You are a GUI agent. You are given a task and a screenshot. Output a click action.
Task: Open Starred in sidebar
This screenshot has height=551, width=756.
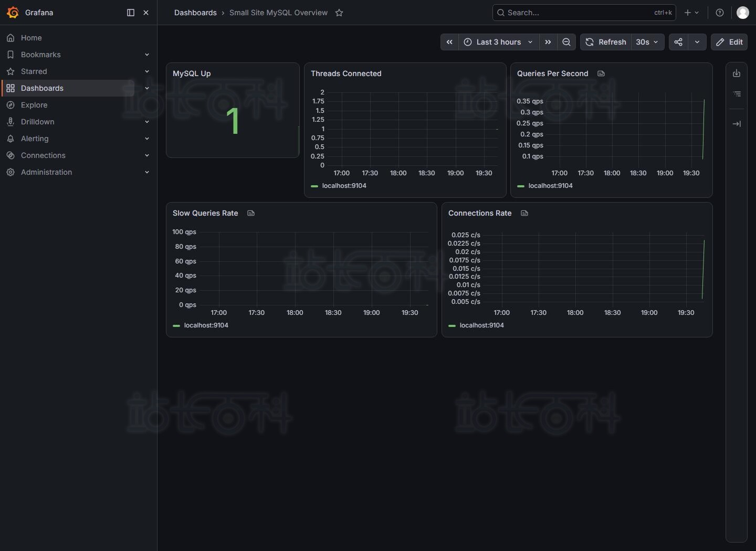[x=34, y=71]
